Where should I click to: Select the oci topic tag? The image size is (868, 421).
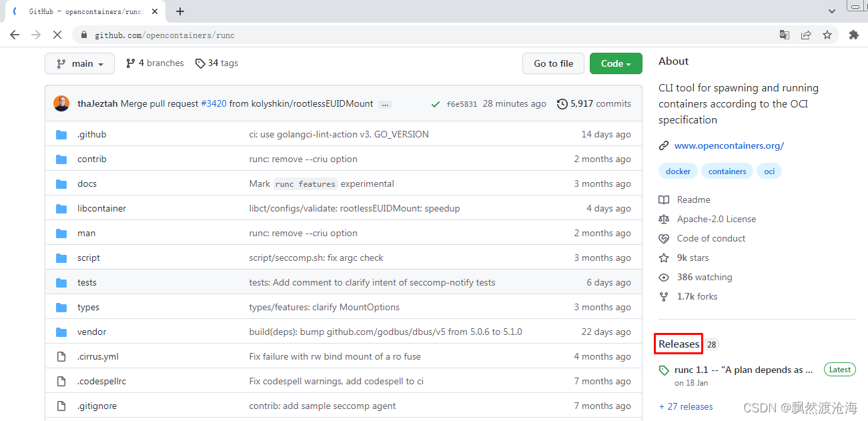pyautogui.click(x=769, y=171)
